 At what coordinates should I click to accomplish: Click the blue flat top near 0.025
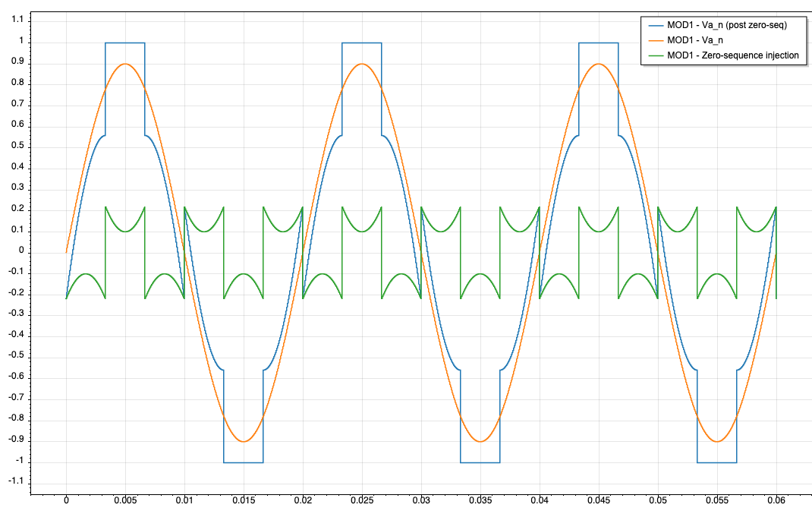click(x=362, y=43)
